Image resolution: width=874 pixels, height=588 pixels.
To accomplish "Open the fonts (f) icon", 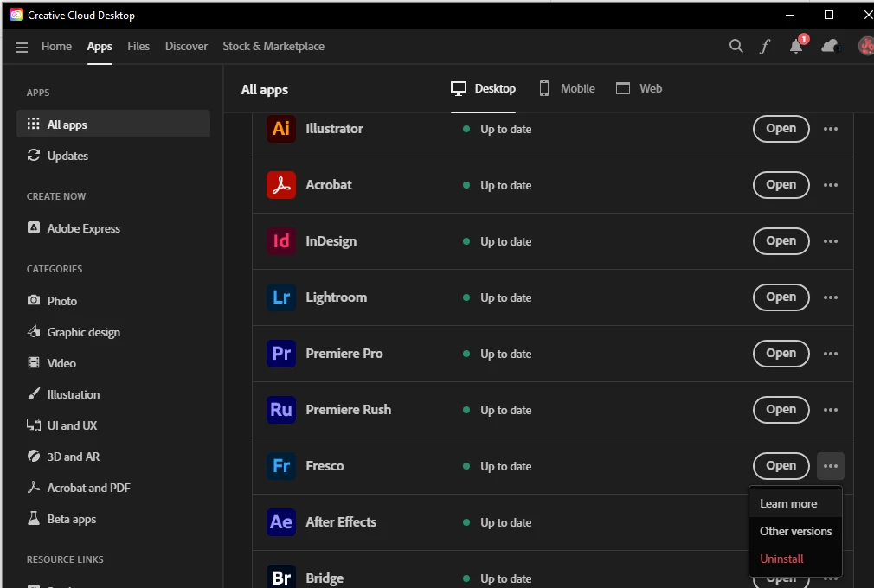I will click(x=765, y=46).
